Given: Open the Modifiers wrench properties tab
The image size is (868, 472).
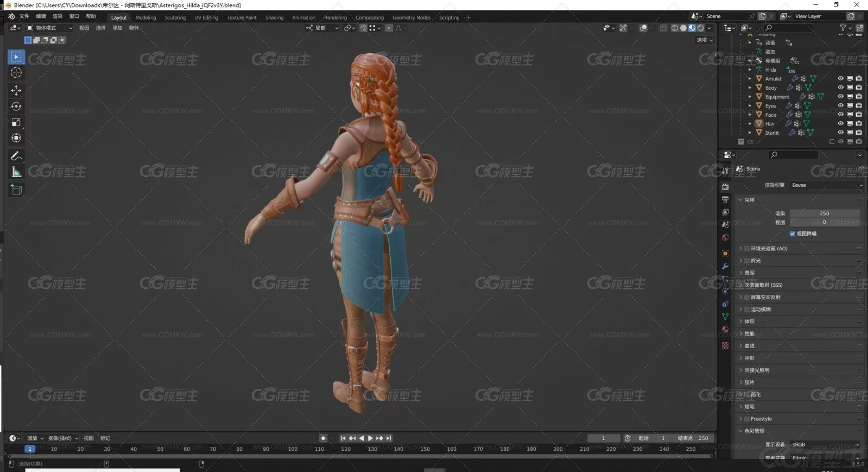Looking at the screenshot, I should [725, 266].
